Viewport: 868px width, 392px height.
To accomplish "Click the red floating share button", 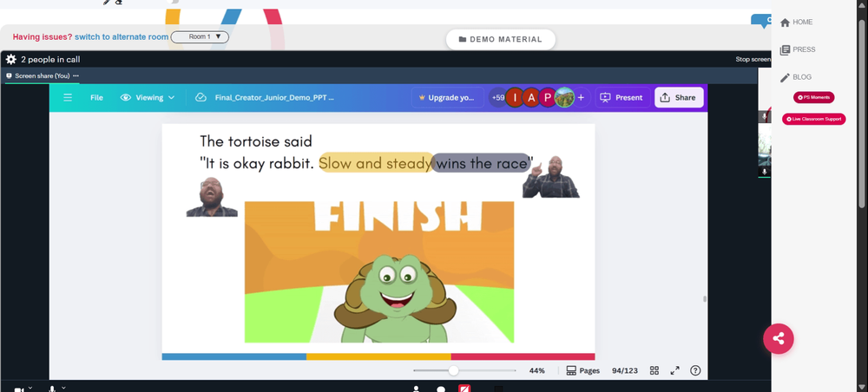I will (x=779, y=338).
